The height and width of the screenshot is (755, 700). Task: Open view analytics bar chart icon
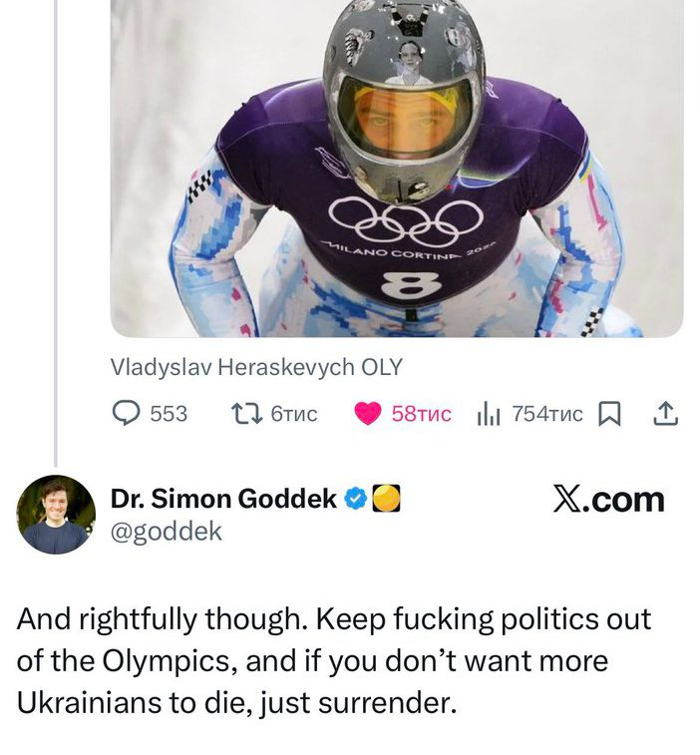click(x=489, y=413)
